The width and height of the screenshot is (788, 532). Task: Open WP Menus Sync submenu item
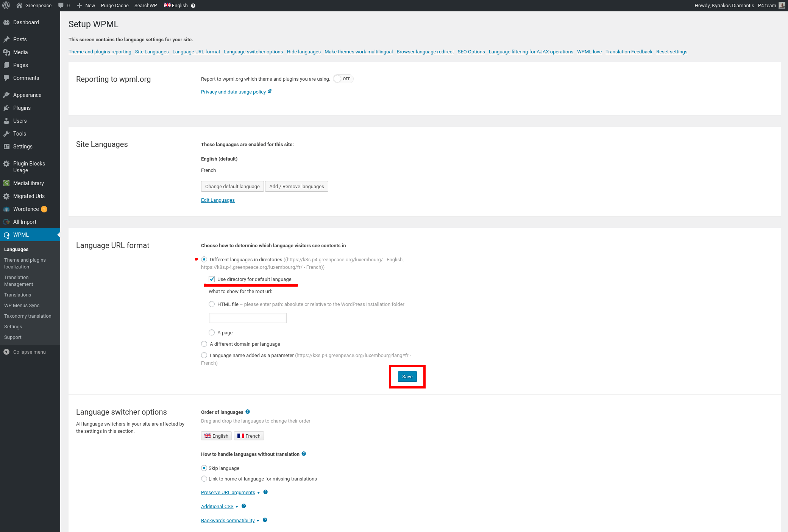[22, 305]
